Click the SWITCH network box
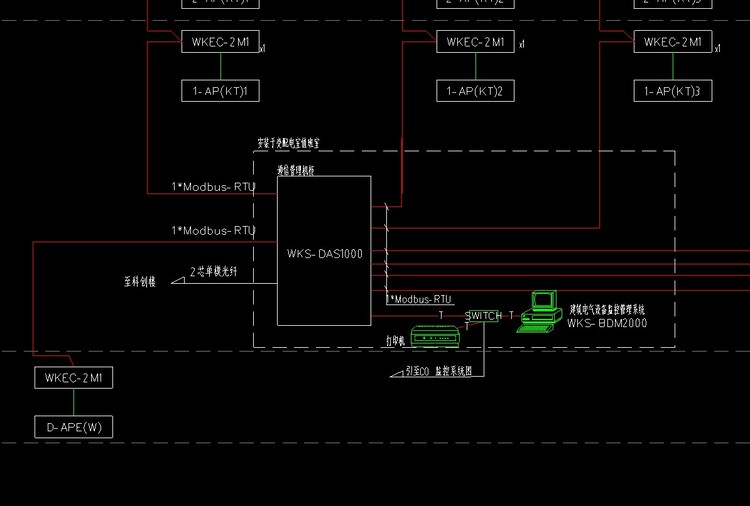750x506 pixels. click(484, 316)
